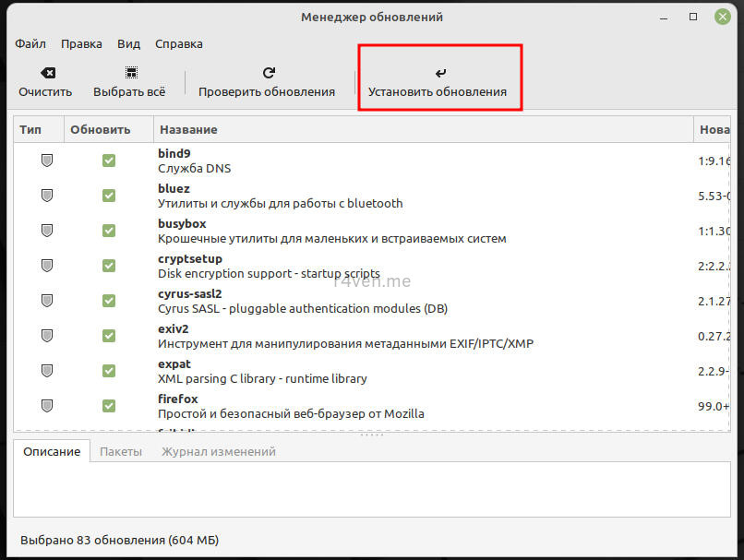Click the shield type icon for bind9

[x=46, y=161]
